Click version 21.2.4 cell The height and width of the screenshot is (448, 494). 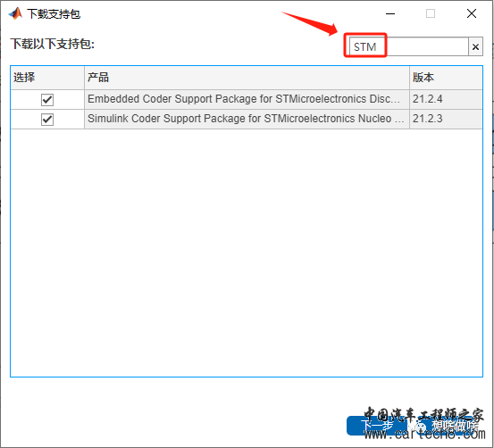tap(446, 99)
